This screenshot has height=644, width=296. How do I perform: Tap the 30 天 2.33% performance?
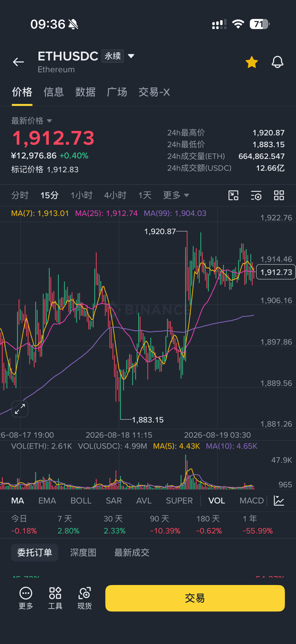pos(114,525)
